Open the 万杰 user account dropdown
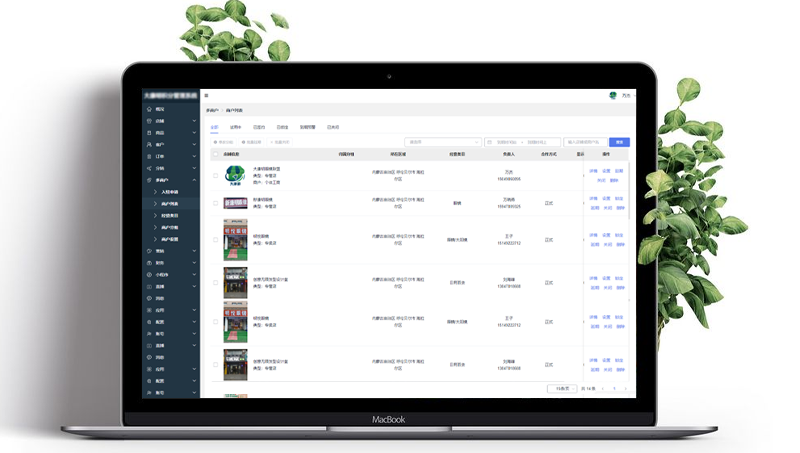800x453 pixels. coord(628,95)
